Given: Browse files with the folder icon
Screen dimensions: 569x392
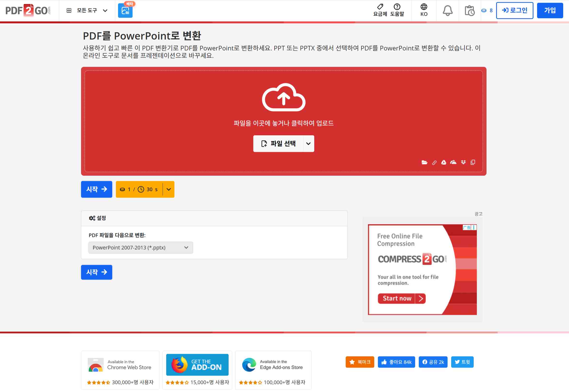Looking at the screenshot, I should coord(424,162).
